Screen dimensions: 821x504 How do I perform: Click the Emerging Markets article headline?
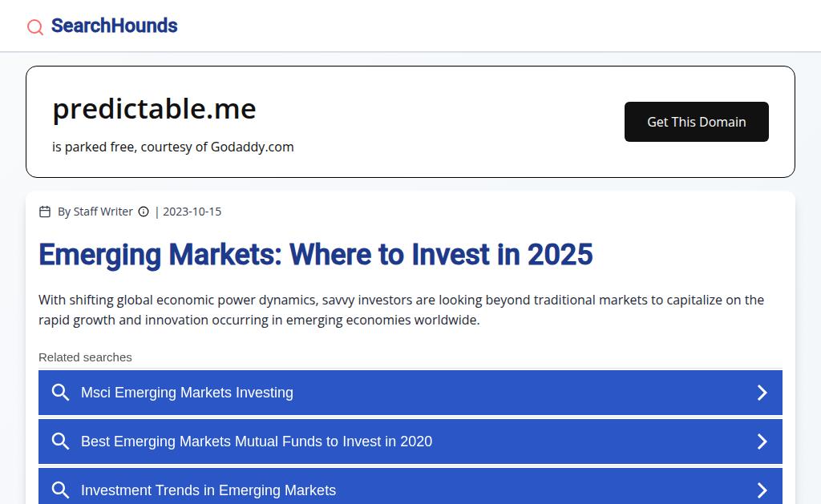(x=316, y=255)
